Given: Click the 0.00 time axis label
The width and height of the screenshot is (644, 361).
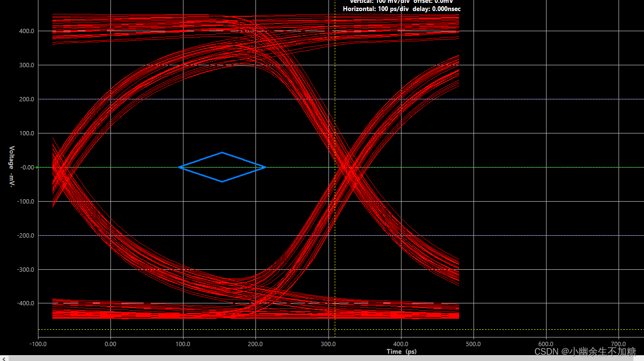Looking at the screenshot, I should [110, 344].
